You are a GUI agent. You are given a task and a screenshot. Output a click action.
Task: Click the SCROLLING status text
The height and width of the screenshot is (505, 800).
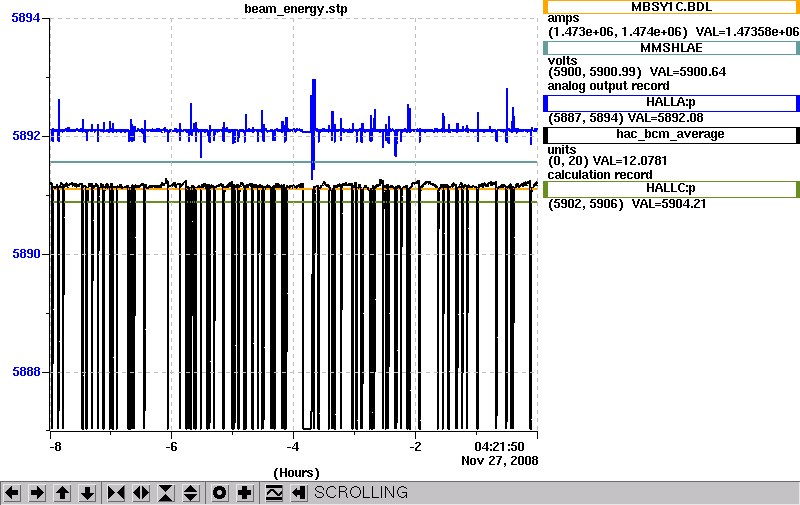pos(361,492)
